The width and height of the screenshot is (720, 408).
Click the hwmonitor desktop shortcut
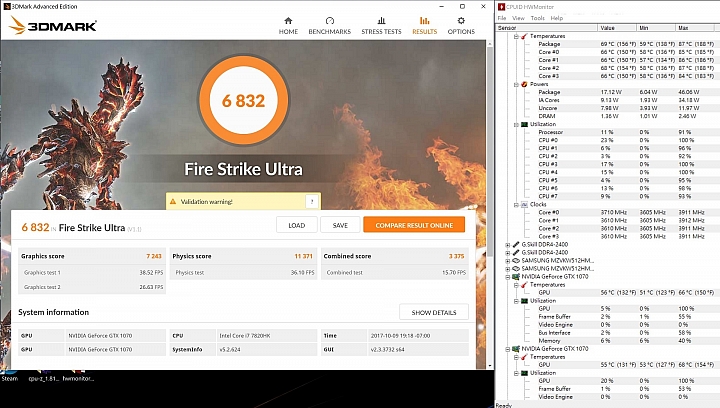[78, 375]
